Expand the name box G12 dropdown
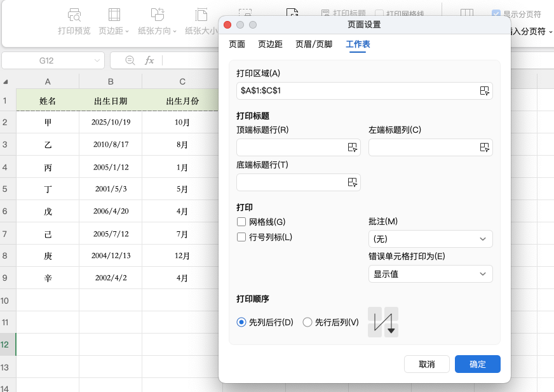The image size is (554, 392). click(97, 60)
